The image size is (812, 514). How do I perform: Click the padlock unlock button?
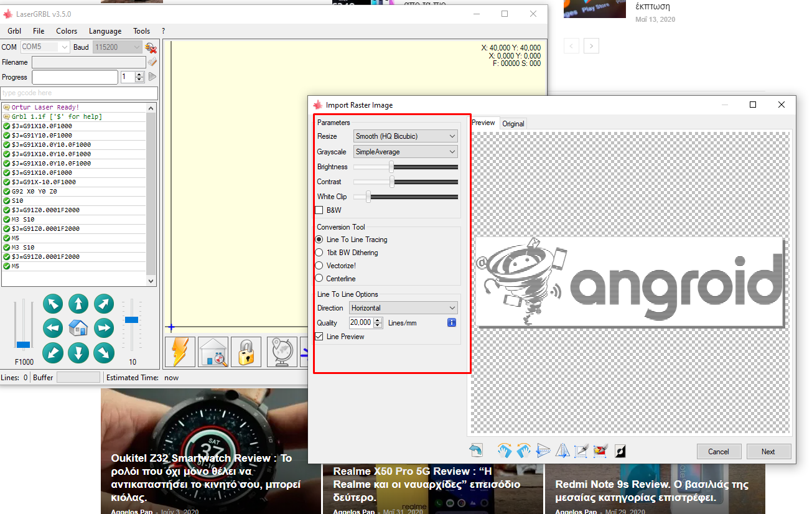click(x=246, y=352)
